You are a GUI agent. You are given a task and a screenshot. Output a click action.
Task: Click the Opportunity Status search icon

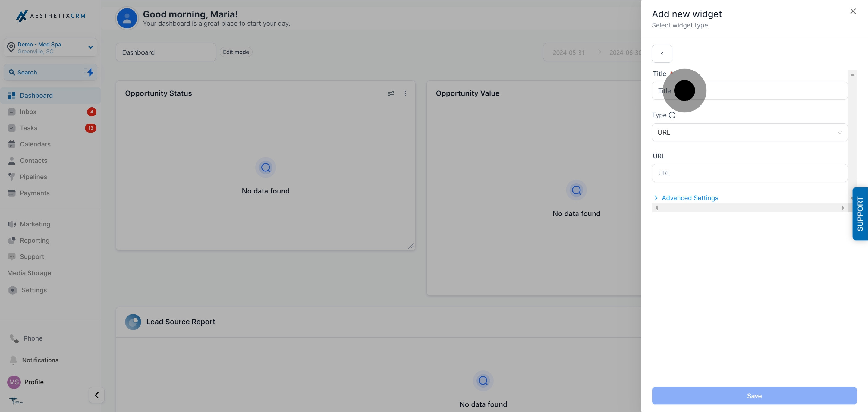(x=266, y=168)
